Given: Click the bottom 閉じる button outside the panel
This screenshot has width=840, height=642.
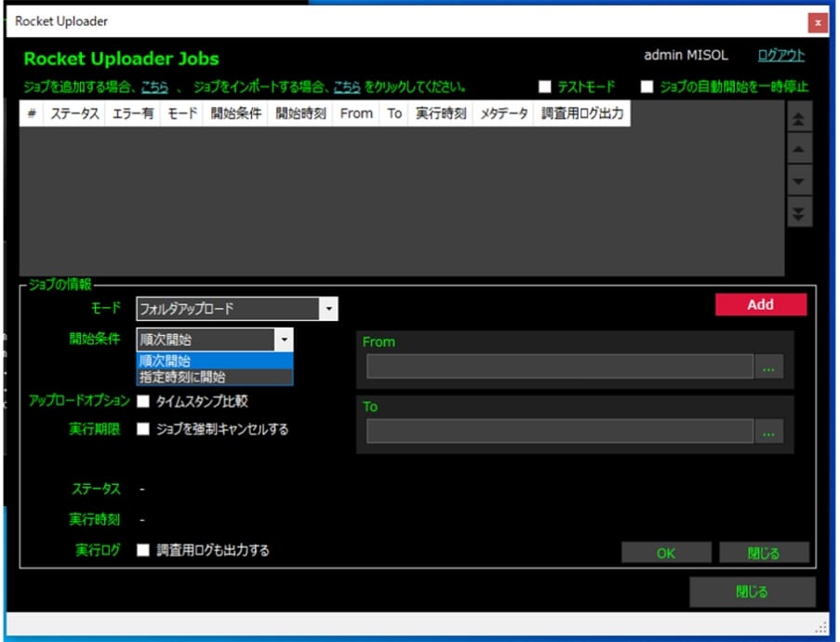Looking at the screenshot, I should (x=753, y=592).
